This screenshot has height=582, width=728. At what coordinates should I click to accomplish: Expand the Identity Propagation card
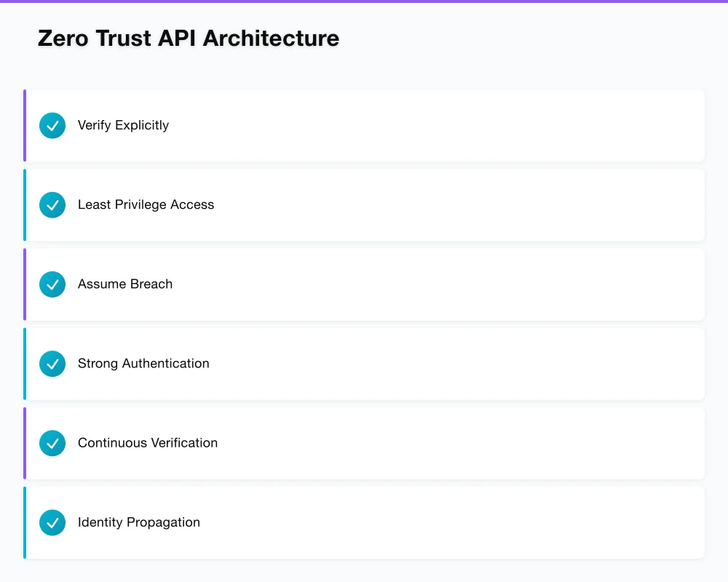(364, 522)
